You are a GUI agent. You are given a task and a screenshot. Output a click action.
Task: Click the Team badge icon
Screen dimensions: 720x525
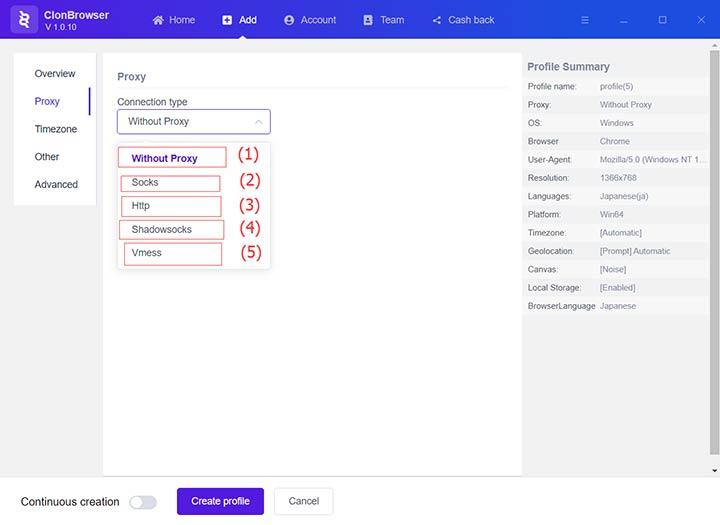pyautogui.click(x=368, y=20)
